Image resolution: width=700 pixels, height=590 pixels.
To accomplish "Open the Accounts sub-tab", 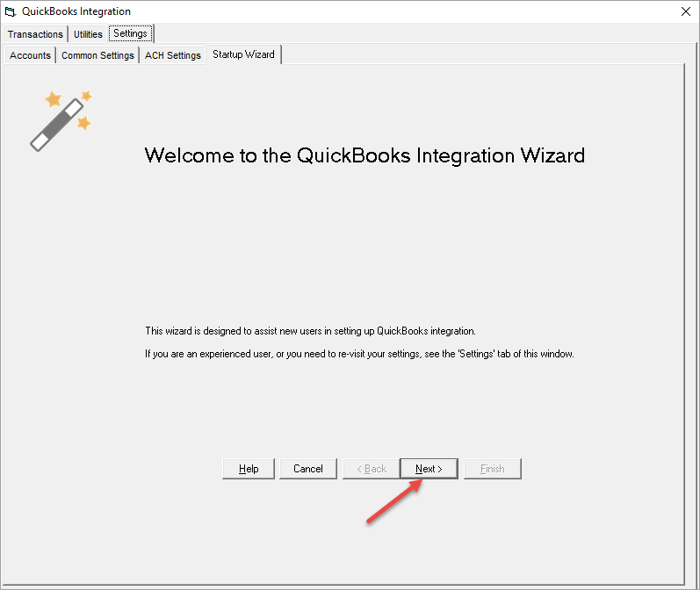I will (30, 55).
